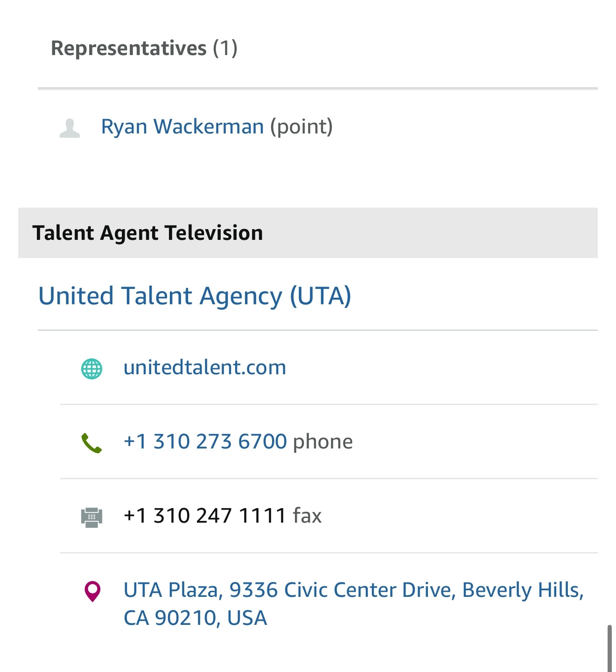Viewport: 616px width, 672px height.
Task: Click the Representatives (1) section heading
Action: coord(144,48)
